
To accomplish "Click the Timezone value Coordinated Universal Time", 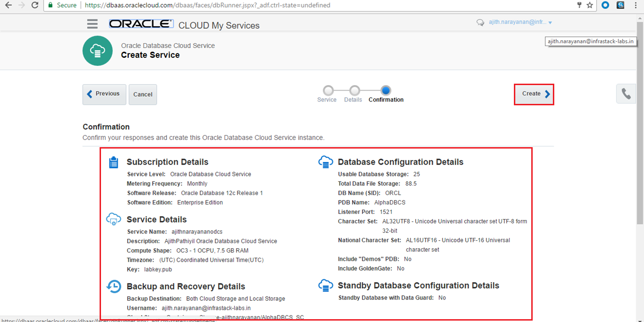I will pos(211,260).
